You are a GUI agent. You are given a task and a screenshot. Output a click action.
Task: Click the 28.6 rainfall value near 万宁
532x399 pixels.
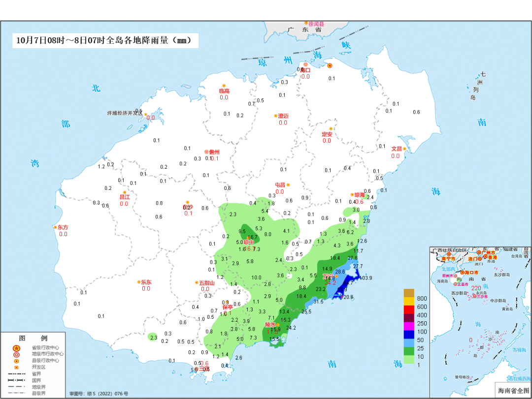tap(340, 272)
